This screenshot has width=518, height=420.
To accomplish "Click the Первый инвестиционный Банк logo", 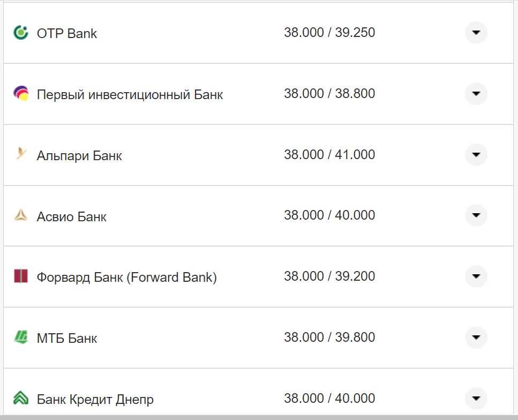I will coord(20,94).
